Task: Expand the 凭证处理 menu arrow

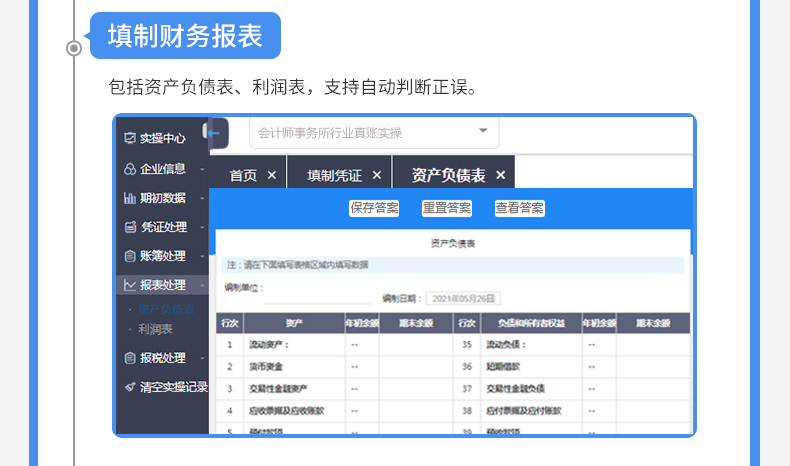Action: (202, 226)
